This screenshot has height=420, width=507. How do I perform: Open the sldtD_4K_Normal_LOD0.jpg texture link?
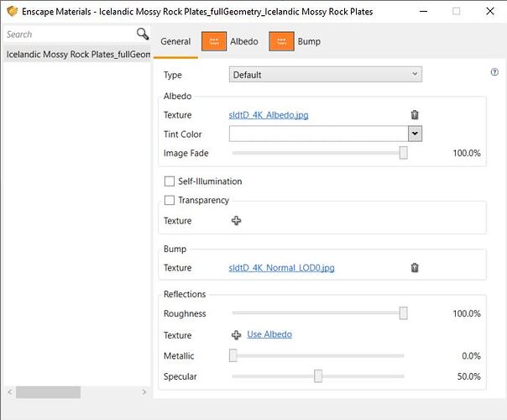(281, 268)
